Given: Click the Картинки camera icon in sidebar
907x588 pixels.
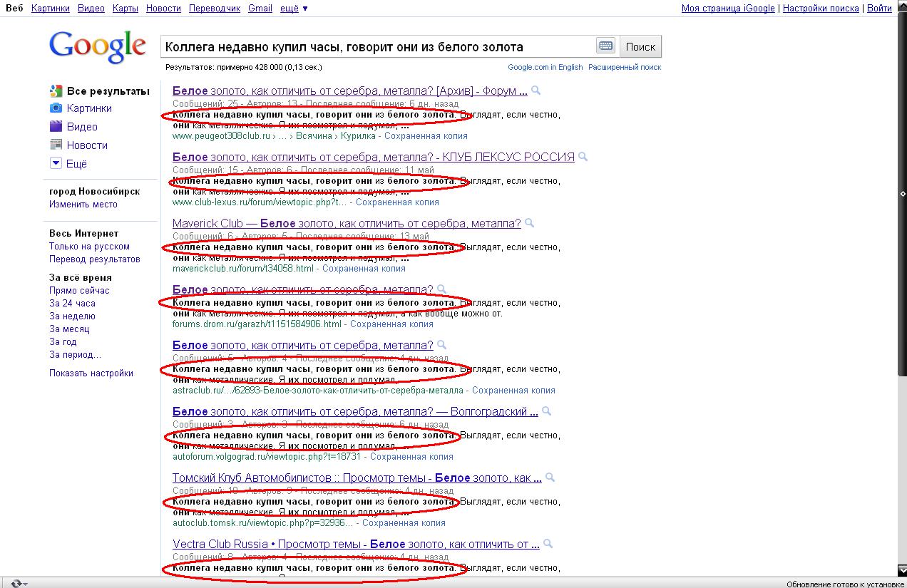Looking at the screenshot, I should 56,108.
